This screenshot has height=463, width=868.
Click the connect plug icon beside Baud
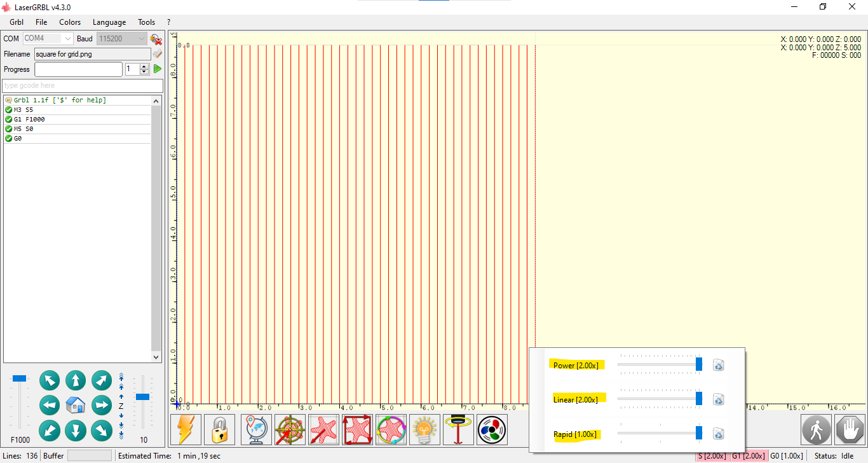pyautogui.click(x=156, y=39)
